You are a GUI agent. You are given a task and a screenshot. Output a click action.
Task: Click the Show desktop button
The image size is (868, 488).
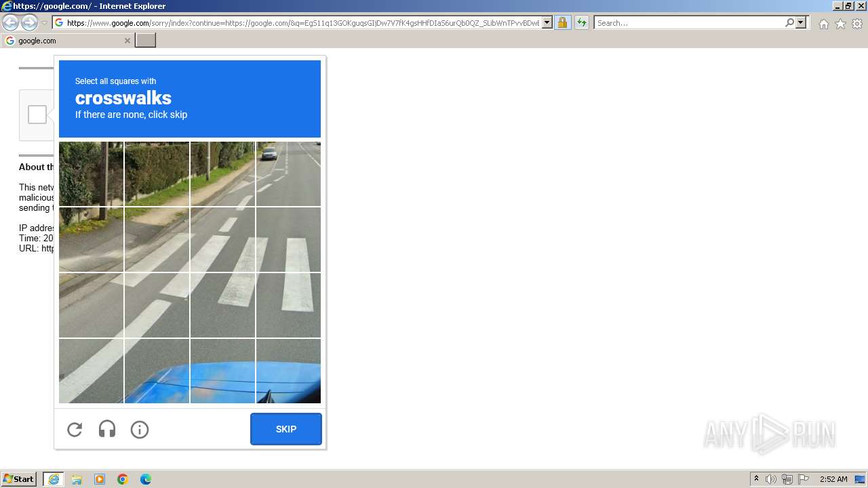860,479
